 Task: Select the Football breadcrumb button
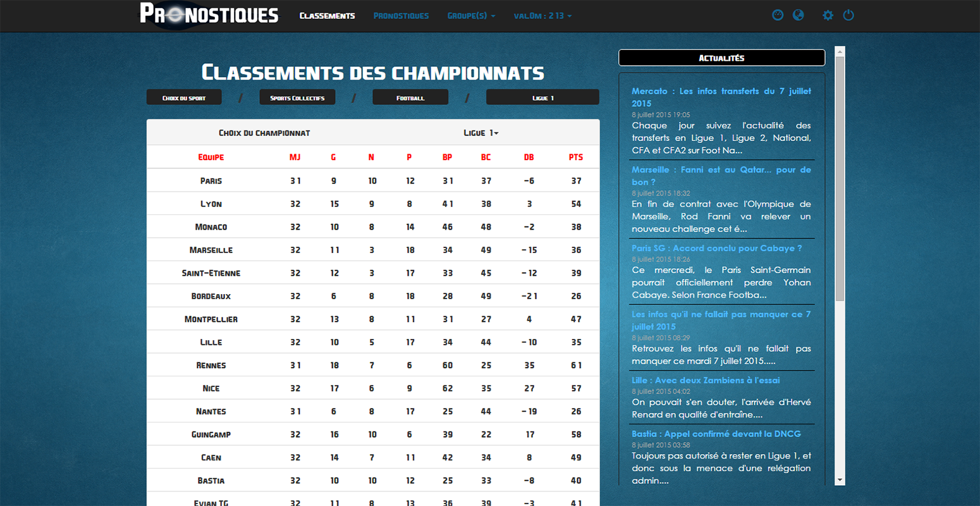click(410, 97)
